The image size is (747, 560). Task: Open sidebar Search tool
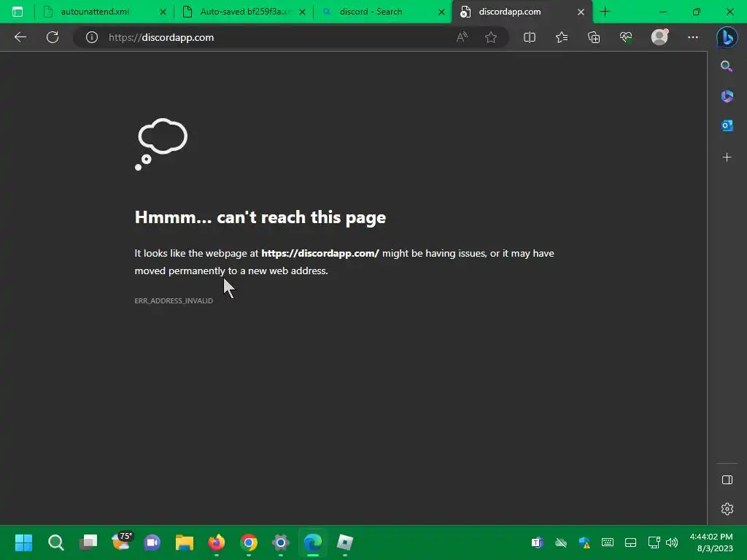point(727,66)
